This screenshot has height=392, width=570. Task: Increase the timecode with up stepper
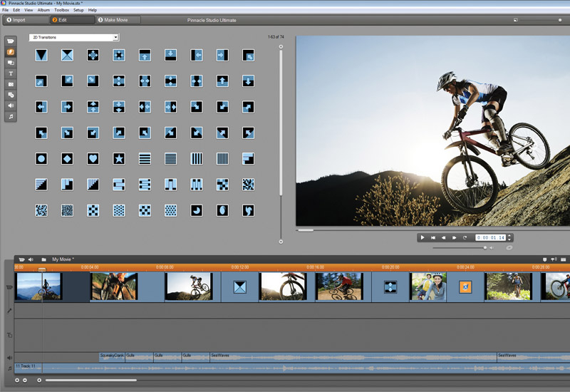[x=509, y=236]
